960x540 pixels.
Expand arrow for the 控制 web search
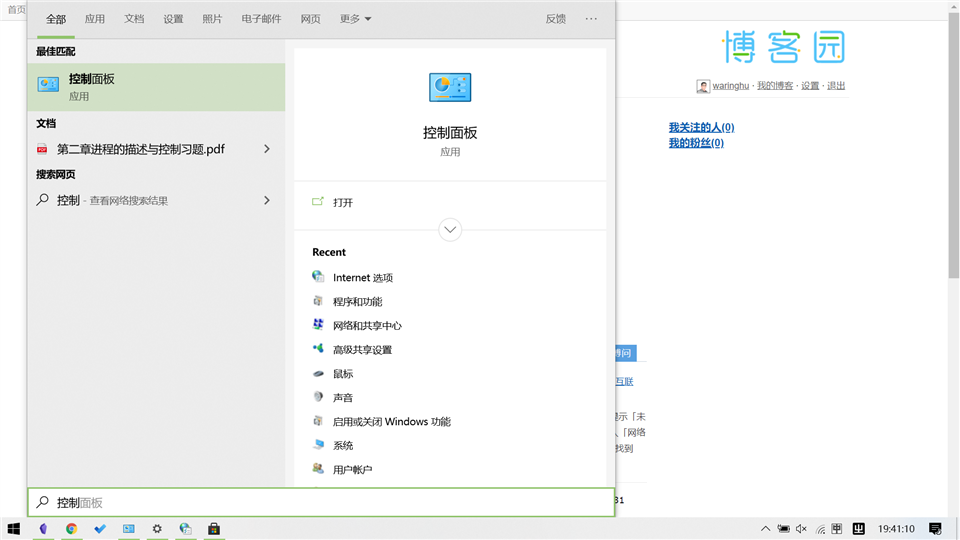(267, 200)
